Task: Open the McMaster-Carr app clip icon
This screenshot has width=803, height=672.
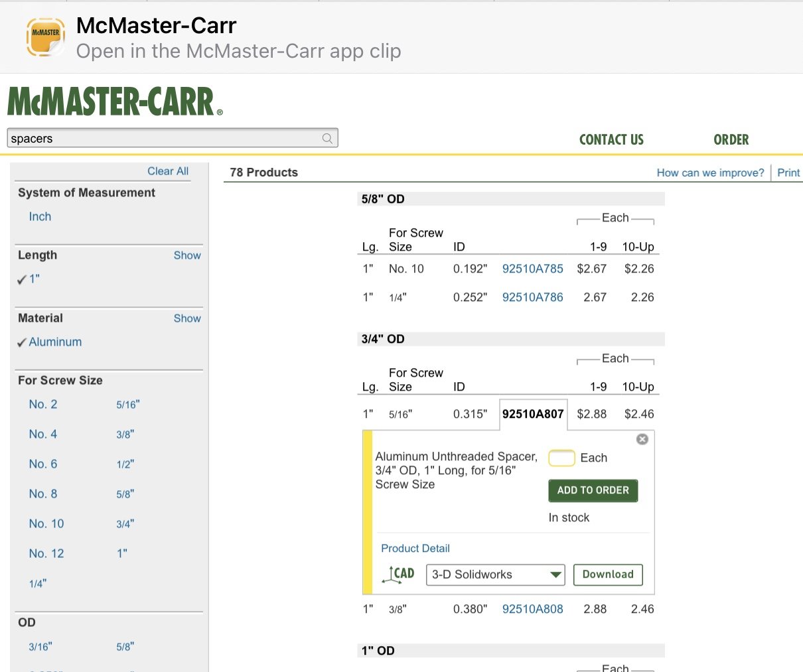Action: click(x=46, y=37)
